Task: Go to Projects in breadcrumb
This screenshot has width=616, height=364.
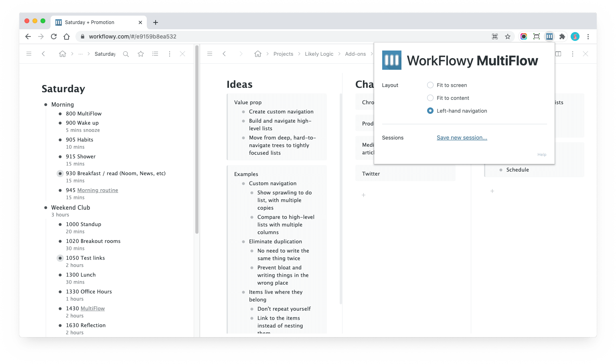Action: point(283,54)
